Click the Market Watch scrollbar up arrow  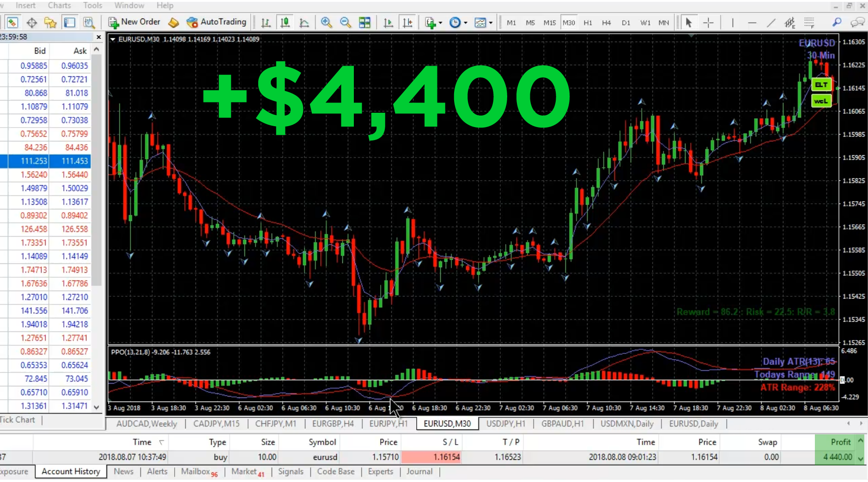click(97, 49)
